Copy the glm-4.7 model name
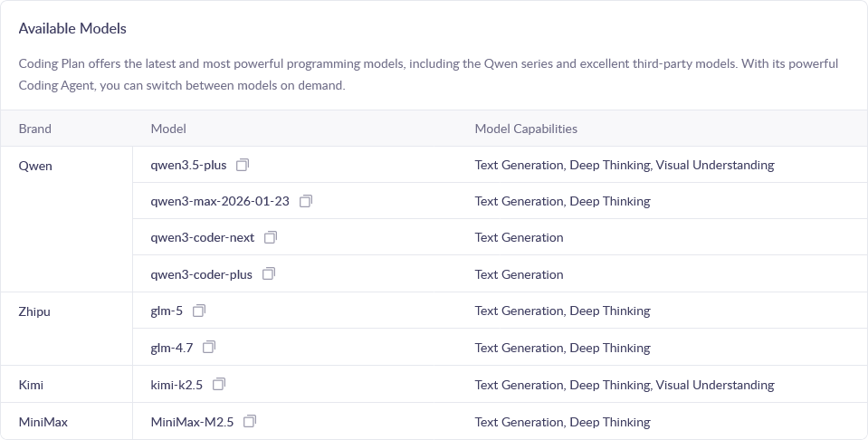868x440 pixels. (209, 348)
